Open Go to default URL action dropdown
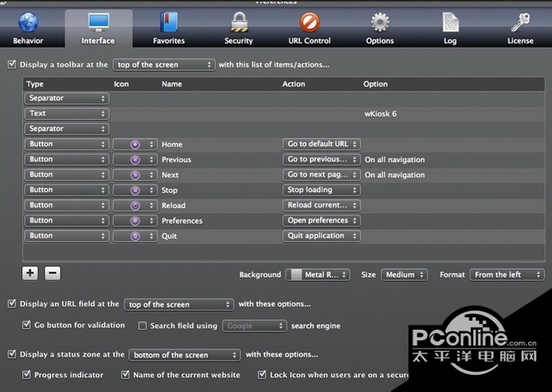 tap(322, 144)
